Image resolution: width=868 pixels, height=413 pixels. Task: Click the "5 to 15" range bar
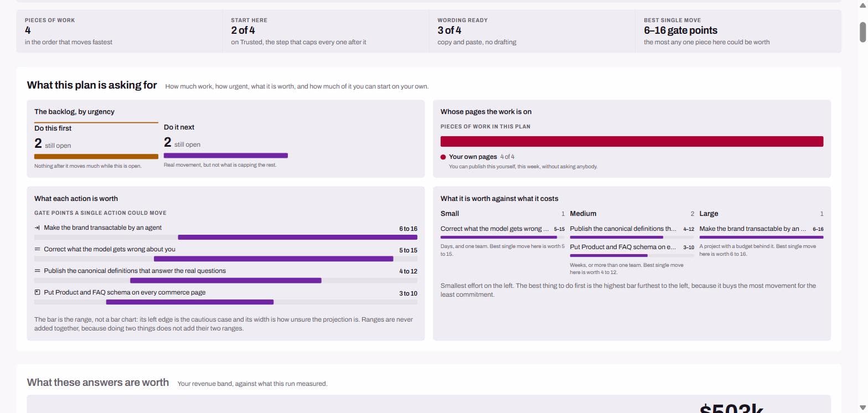(x=273, y=259)
